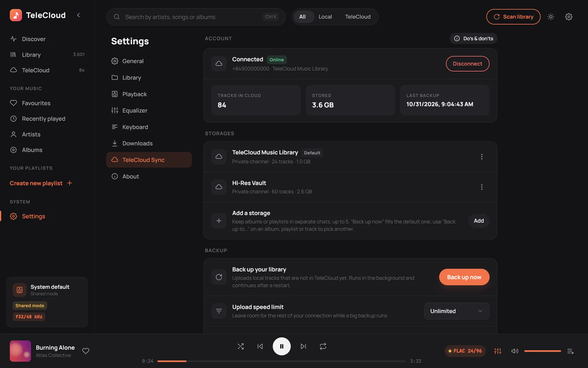Toggle shuffle playback

pyautogui.click(x=241, y=346)
